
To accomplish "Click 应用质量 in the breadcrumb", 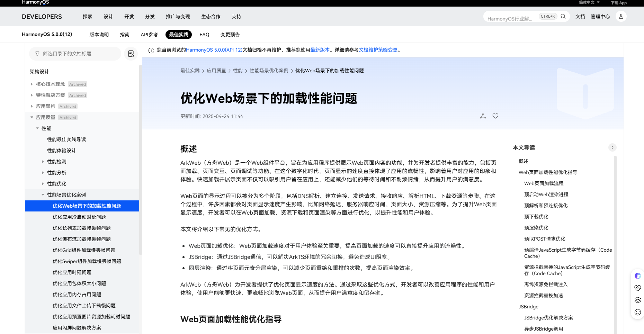I will (216, 71).
